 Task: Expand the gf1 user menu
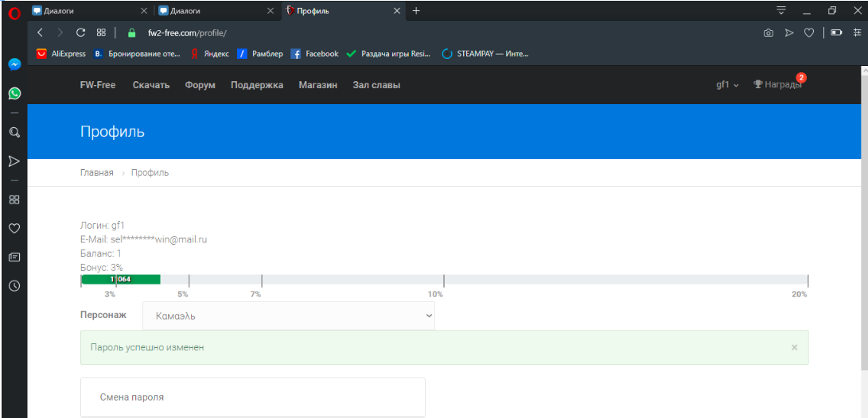click(x=727, y=85)
